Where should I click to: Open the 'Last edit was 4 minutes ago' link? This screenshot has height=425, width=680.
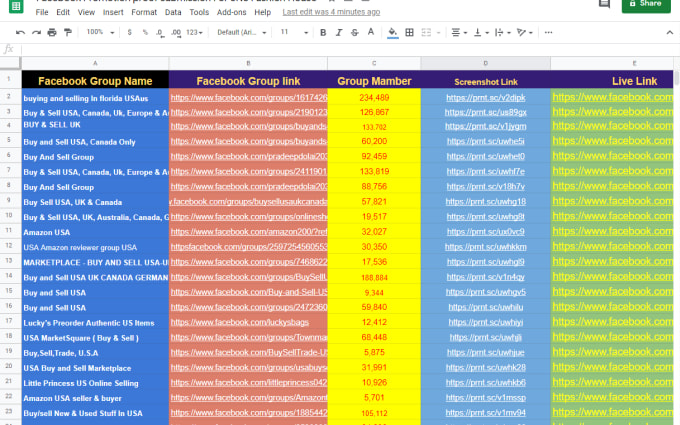[x=331, y=12]
